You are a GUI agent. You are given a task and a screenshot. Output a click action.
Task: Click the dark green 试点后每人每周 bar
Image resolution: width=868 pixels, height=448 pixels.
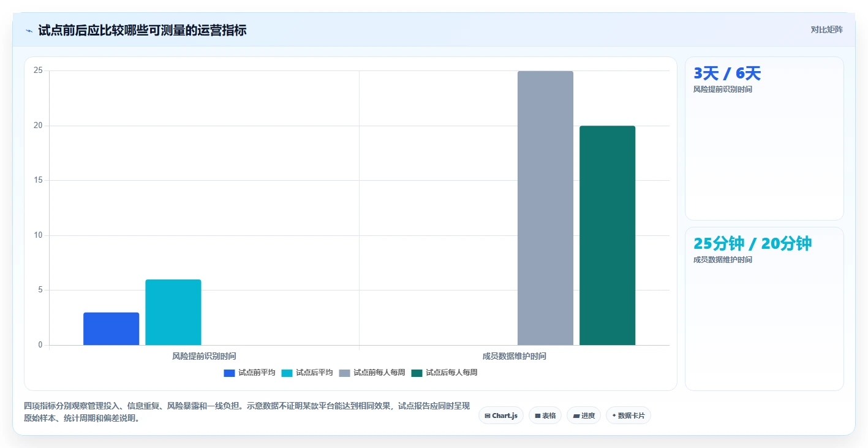coord(608,235)
